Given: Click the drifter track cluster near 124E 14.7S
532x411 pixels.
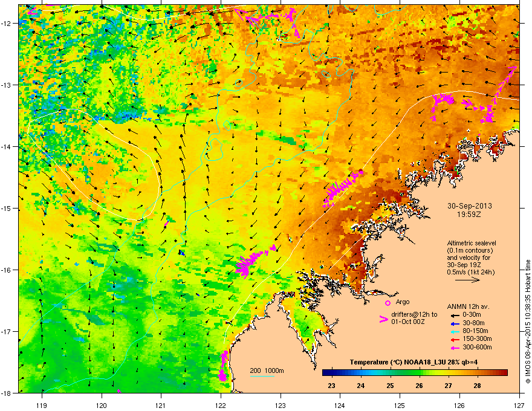Looking at the screenshot, I should pos(342,189).
